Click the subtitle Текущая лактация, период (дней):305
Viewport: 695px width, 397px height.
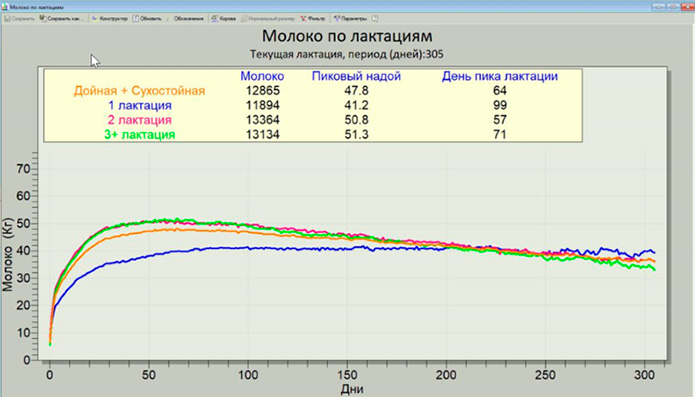click(347, 54)
